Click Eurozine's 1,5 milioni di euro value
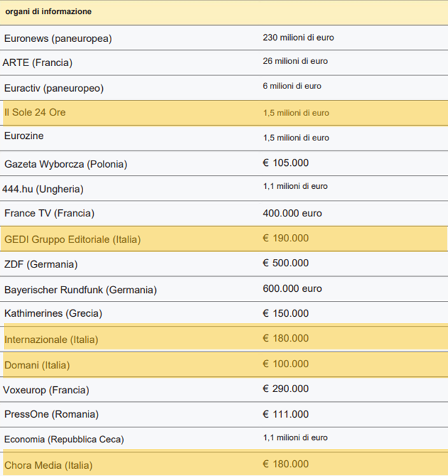Viewport: 448px width, 476px height. tap(296, 138)
